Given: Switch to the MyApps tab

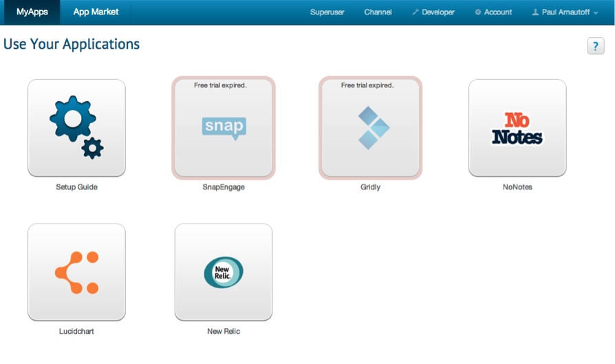Looking at the screenshot, I should [32, 12].
